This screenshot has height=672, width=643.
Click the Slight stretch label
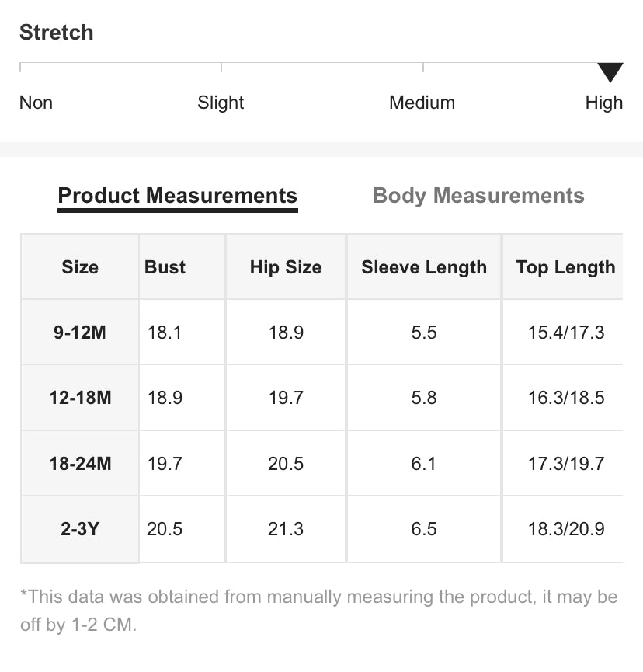click(x=221, y=103)
